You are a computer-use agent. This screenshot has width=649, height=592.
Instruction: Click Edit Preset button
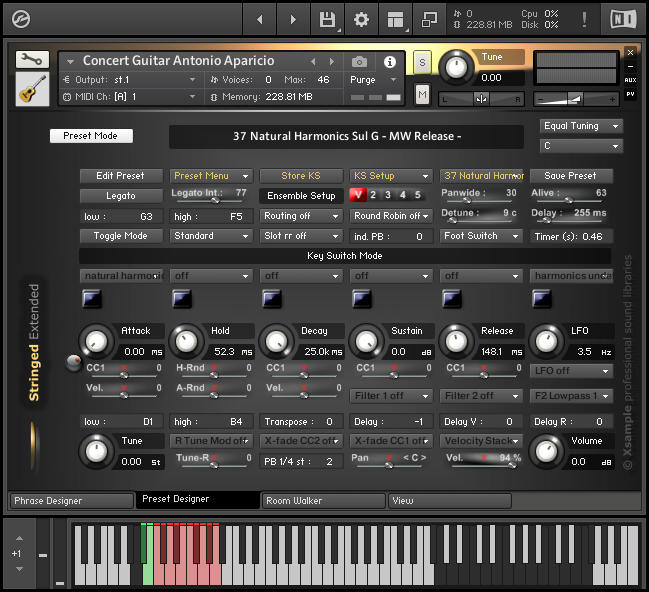pyautogui.click(x=121, y=176)
